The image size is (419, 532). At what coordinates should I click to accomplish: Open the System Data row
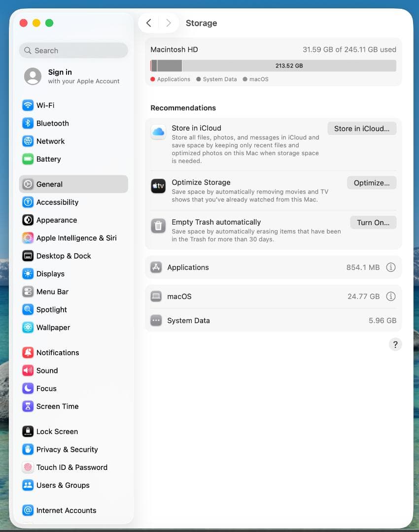(273, 321)
